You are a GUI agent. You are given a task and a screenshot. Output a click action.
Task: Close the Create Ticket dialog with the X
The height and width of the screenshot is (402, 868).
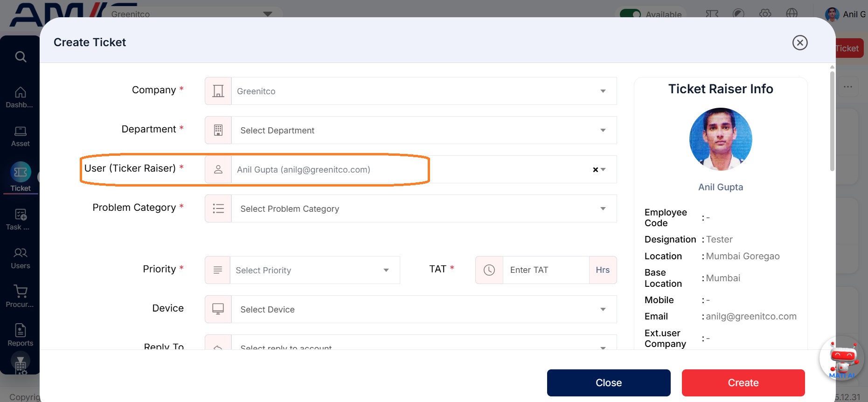[800, 42]
